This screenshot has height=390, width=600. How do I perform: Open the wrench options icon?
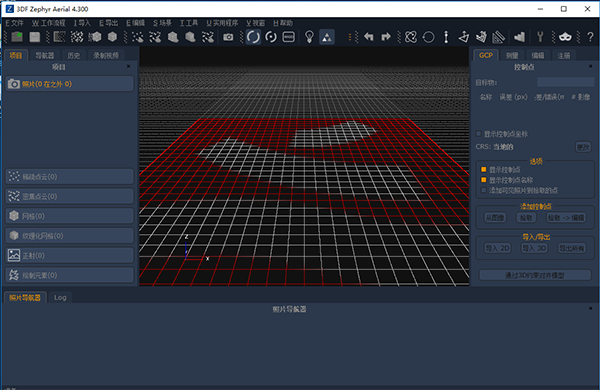[540, 37]
